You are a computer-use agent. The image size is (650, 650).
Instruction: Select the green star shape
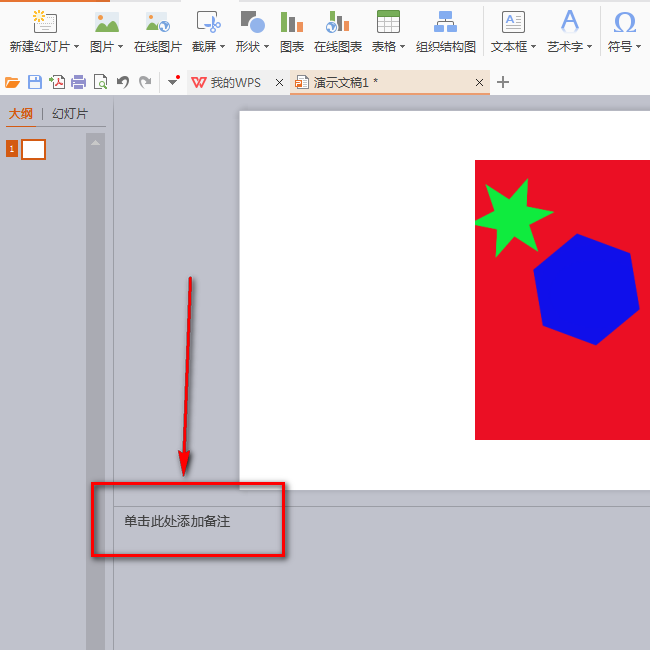click(513, 219)
